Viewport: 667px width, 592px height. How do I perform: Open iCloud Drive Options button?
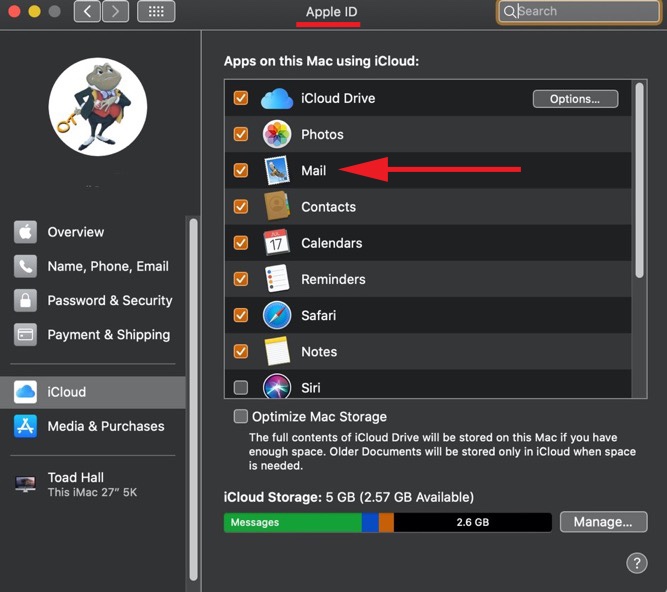pyautogui.click(x=576, y=99)
